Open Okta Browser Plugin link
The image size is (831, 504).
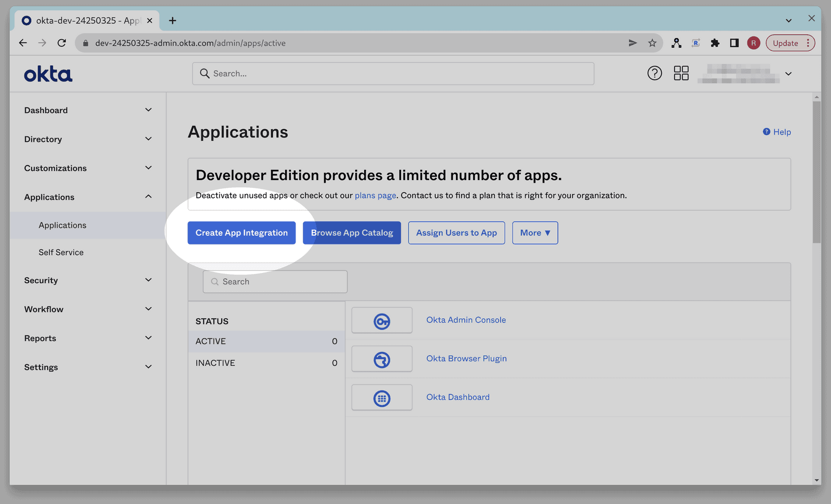click(466, 359)
